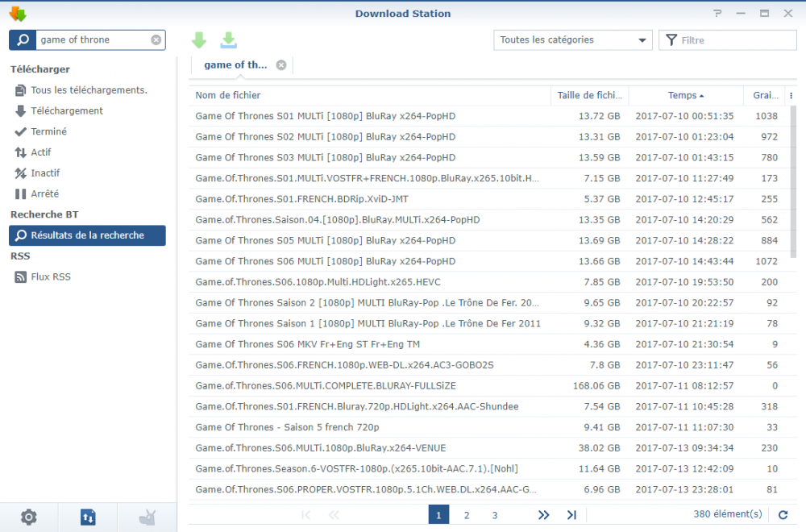
Task: Go to the last results page
Action: (571, 515)
